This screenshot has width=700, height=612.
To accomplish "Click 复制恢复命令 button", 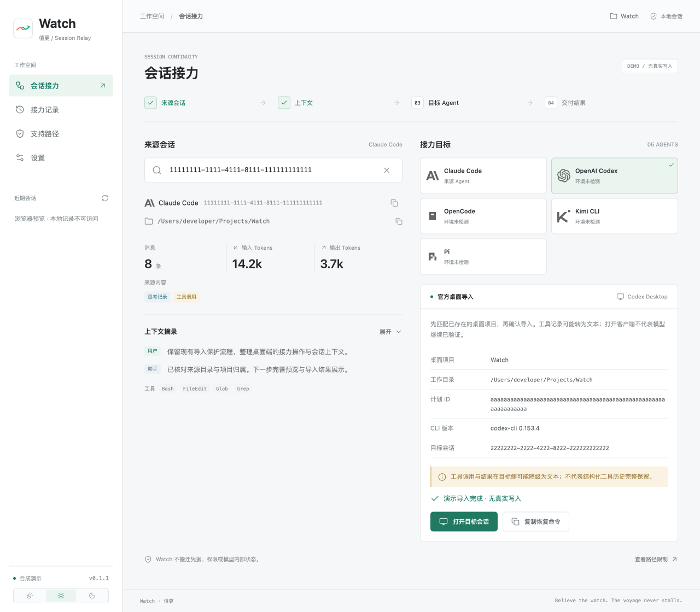I will 536,522.
